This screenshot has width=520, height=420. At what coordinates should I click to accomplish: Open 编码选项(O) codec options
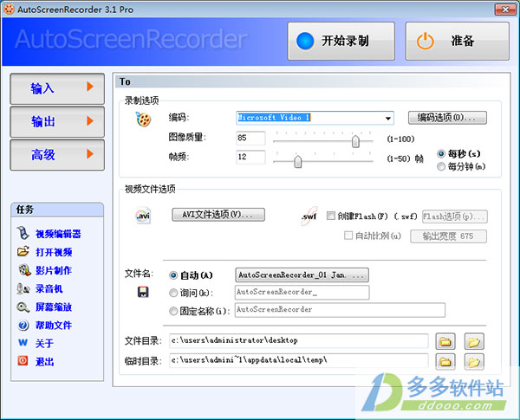coord(447,118)
